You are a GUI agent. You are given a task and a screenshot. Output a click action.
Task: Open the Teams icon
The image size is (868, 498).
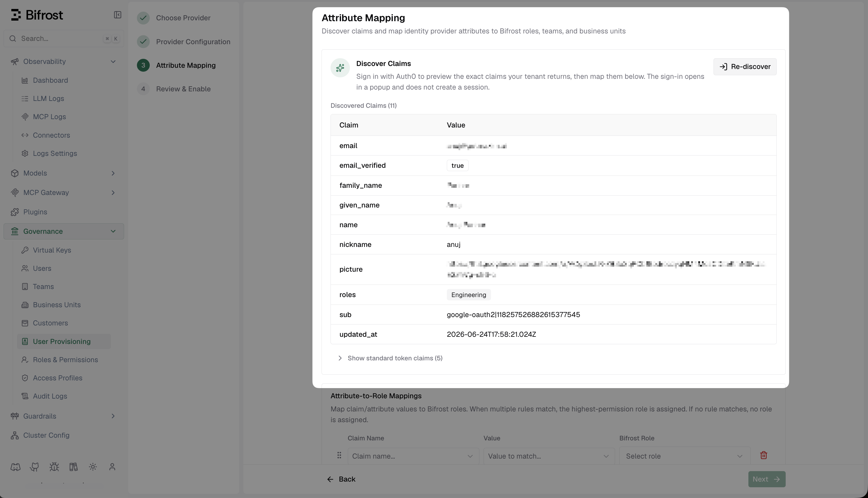point(25,287)
